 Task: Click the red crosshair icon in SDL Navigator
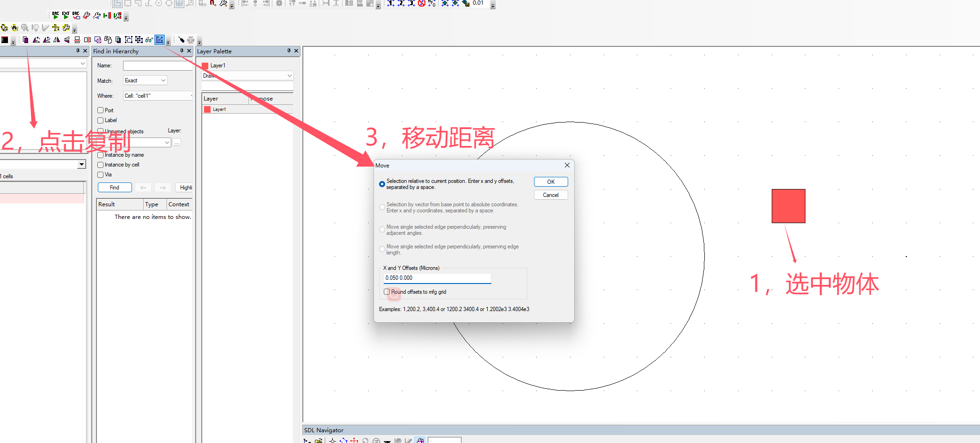click(x=354, y=440)
